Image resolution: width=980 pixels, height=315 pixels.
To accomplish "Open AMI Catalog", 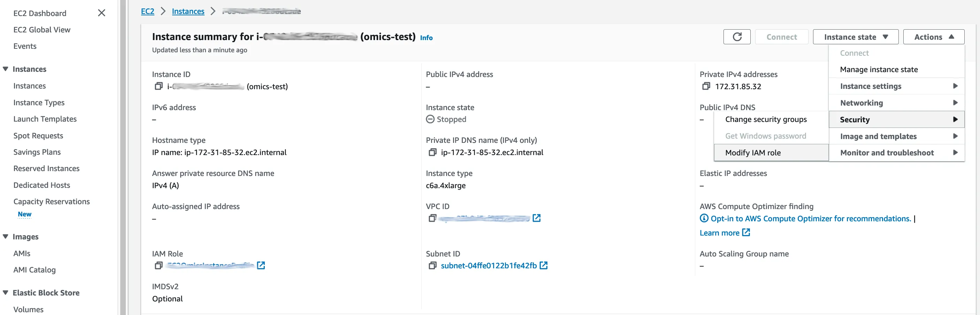I will 34,270.
